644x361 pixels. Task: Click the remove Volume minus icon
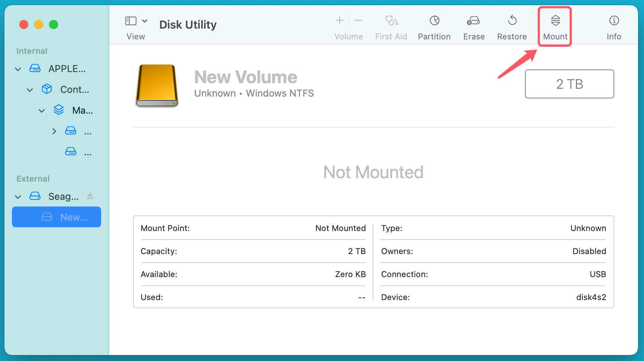point(358,20)
